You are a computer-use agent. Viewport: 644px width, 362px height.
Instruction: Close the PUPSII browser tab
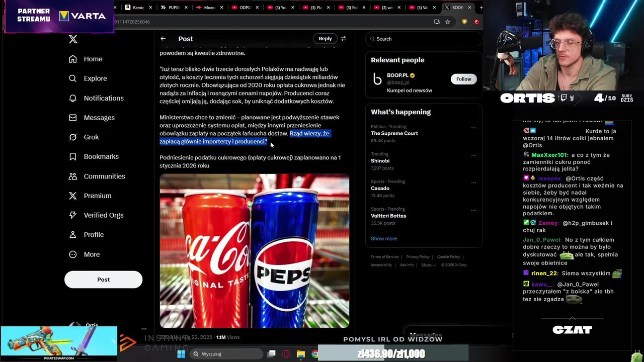click(x=186, y=8)
